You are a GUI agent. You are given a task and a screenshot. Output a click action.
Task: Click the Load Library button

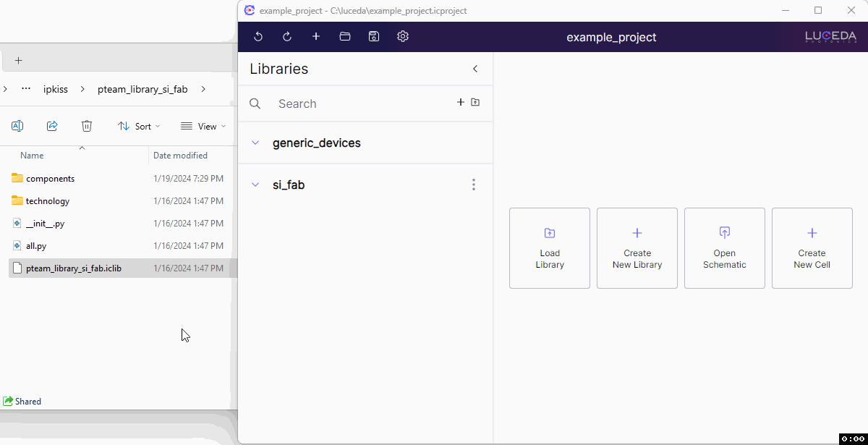[x=550, y=248]
